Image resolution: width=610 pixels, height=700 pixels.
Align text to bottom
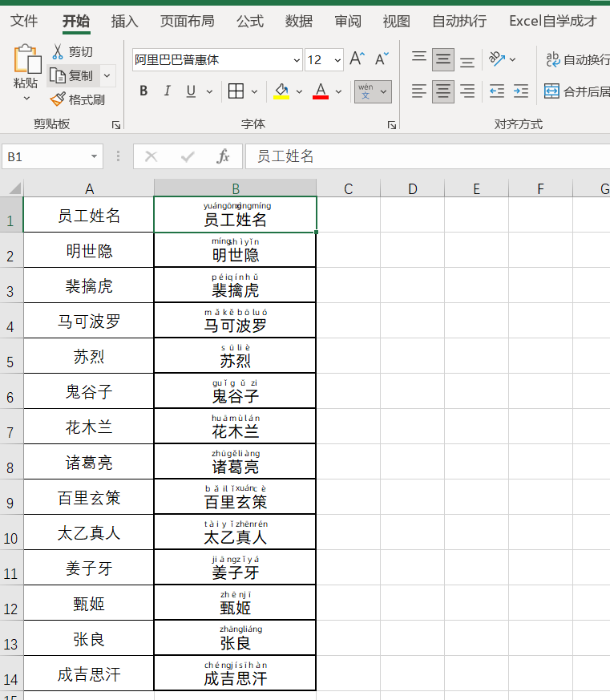point(467,60)
